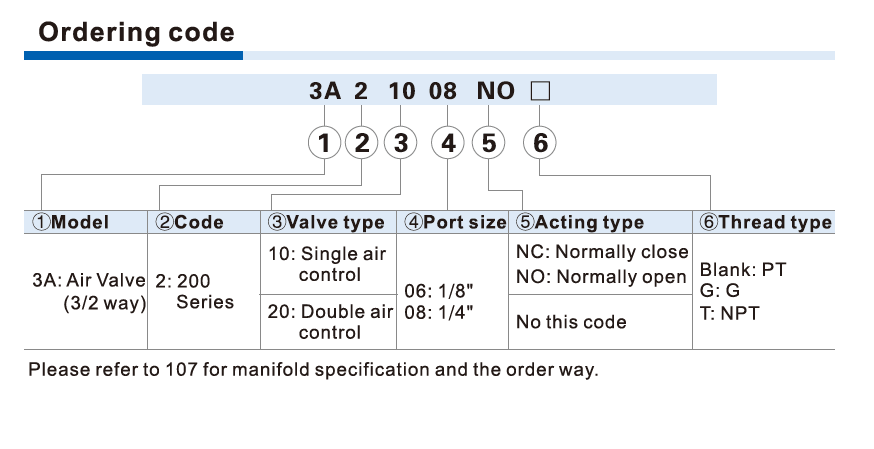The height and width of the screenshot is (449, 874).
Task: Select the 'NO' code segment
Action: tap(496, 91)
